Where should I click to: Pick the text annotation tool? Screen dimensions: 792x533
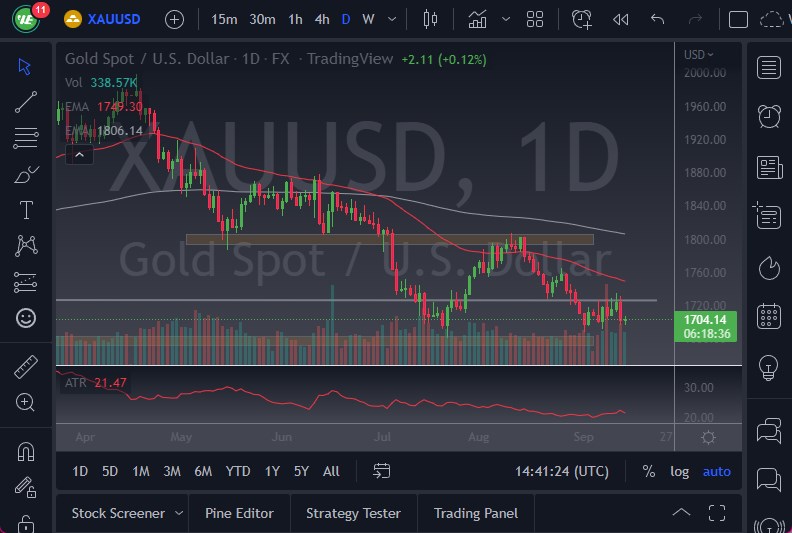click(26, 210)
